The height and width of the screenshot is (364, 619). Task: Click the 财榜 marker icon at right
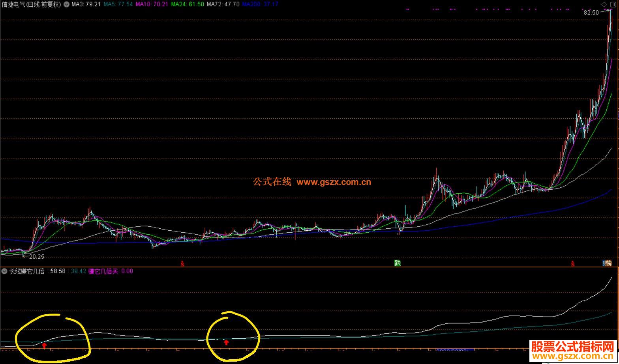(x=607, y=263)
